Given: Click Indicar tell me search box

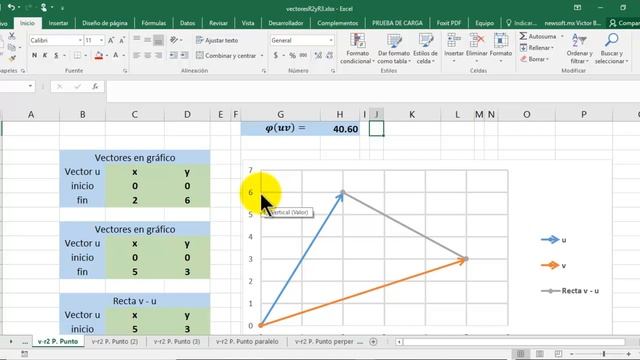Looking at the screenshot, I should pos(521,23).
